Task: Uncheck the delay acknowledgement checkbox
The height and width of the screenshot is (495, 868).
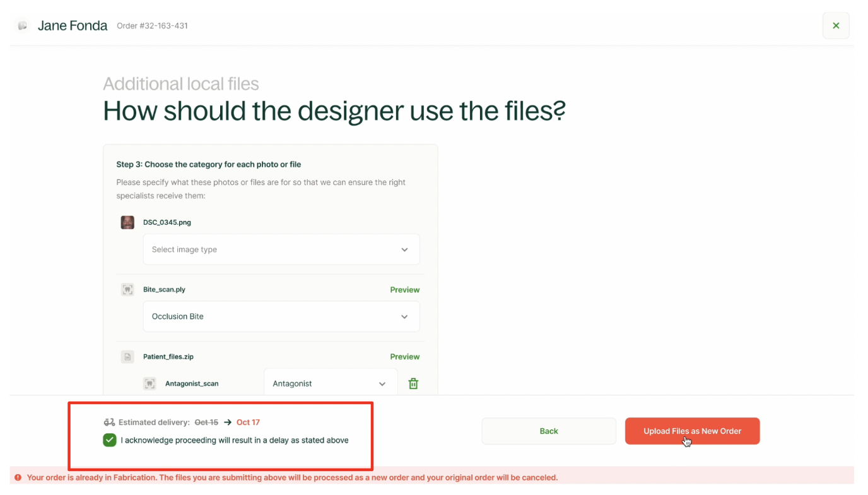Action: tap(110, 440)
